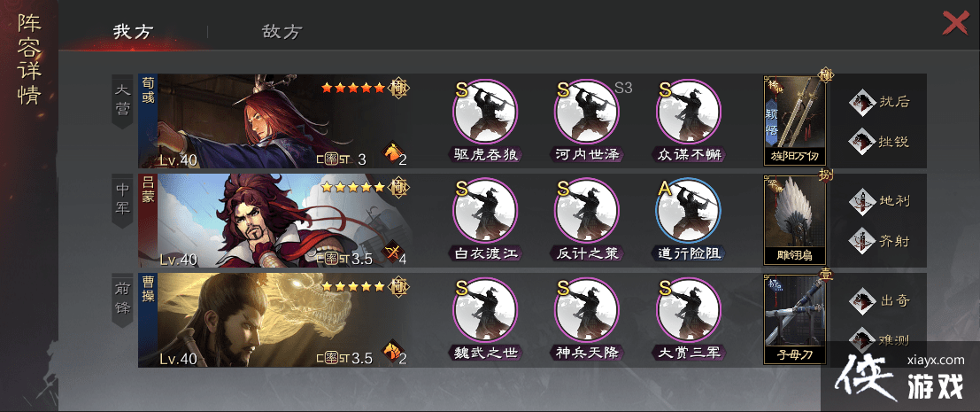Open the 吕蒙 general portrait
980x412 pixels.
275,221
